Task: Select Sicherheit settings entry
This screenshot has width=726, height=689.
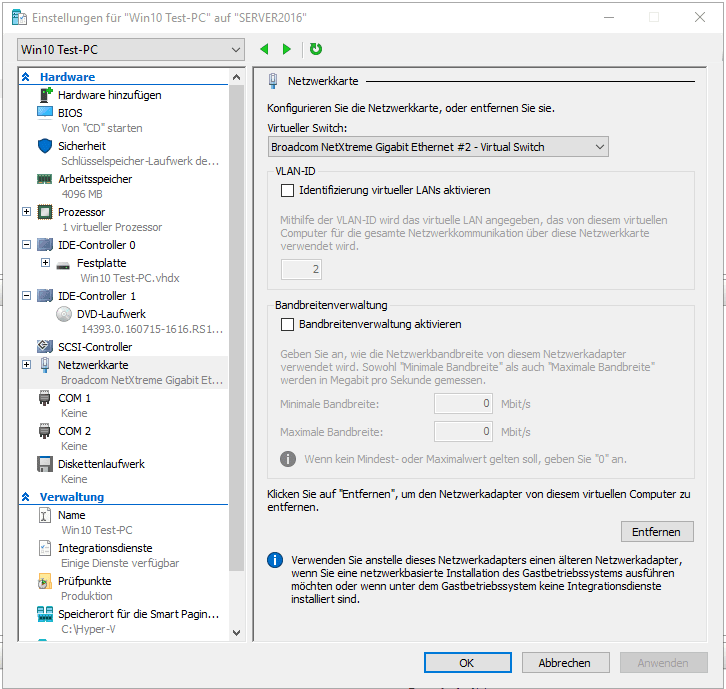Action: tap(82, 146)
